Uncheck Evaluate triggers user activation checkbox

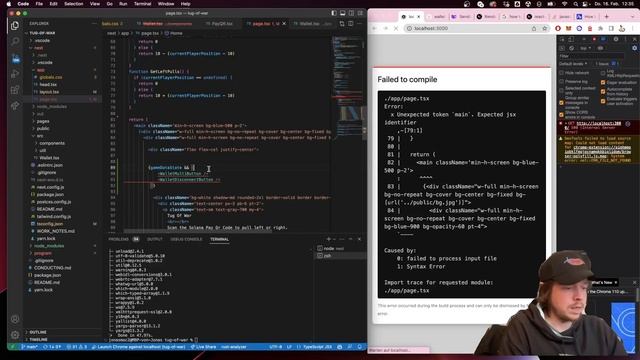click(x=603, y=101)
